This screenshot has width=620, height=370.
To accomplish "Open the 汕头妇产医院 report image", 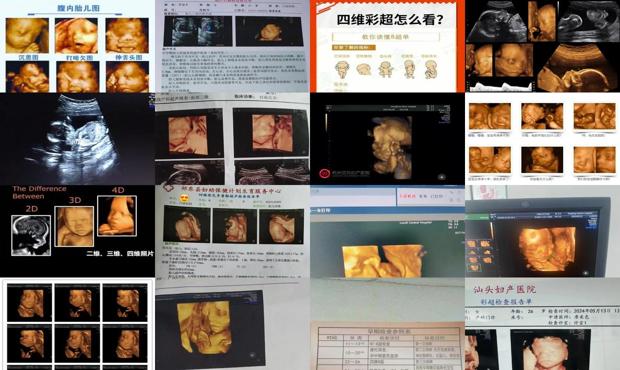I will point(542,324).
